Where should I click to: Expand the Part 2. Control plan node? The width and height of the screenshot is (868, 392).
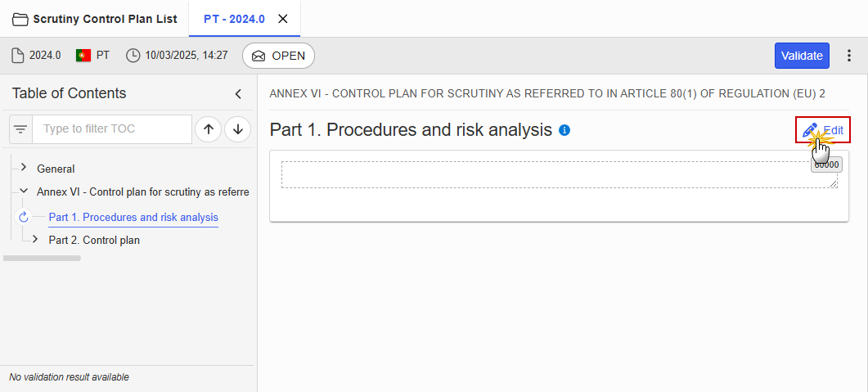35,239
